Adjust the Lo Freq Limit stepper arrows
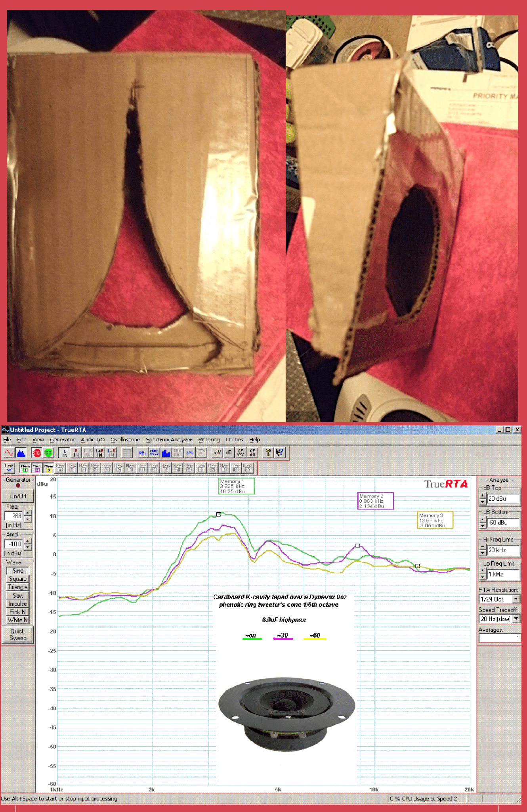The height and width of the screenshot is (812, 527). (483, 574)
